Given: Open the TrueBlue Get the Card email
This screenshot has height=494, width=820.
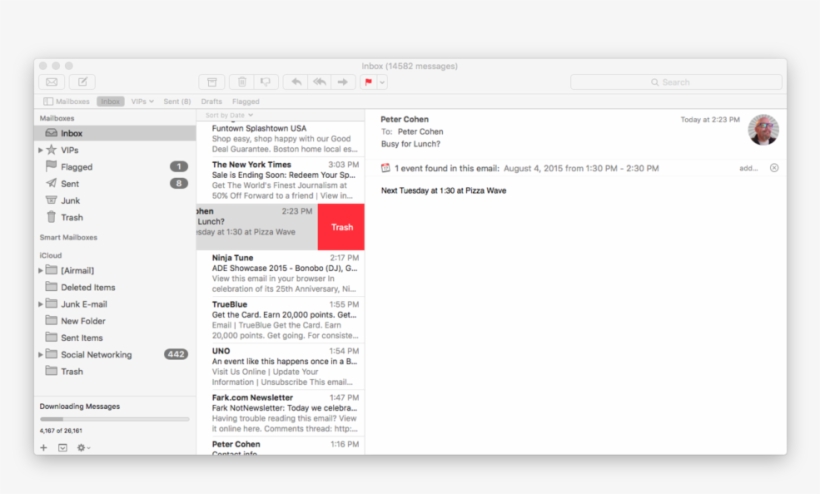Looking at the screenshot, I should [281, 319].
